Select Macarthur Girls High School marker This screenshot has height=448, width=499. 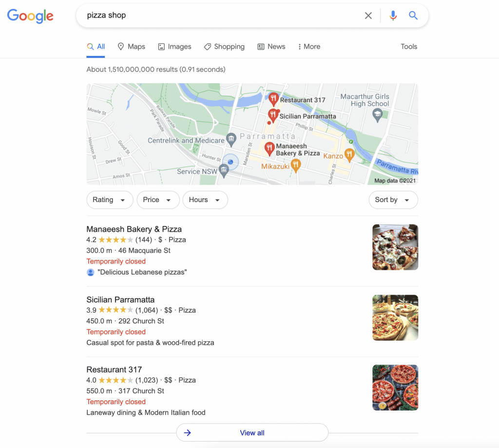pyautogui.click(x=378, y=115)
